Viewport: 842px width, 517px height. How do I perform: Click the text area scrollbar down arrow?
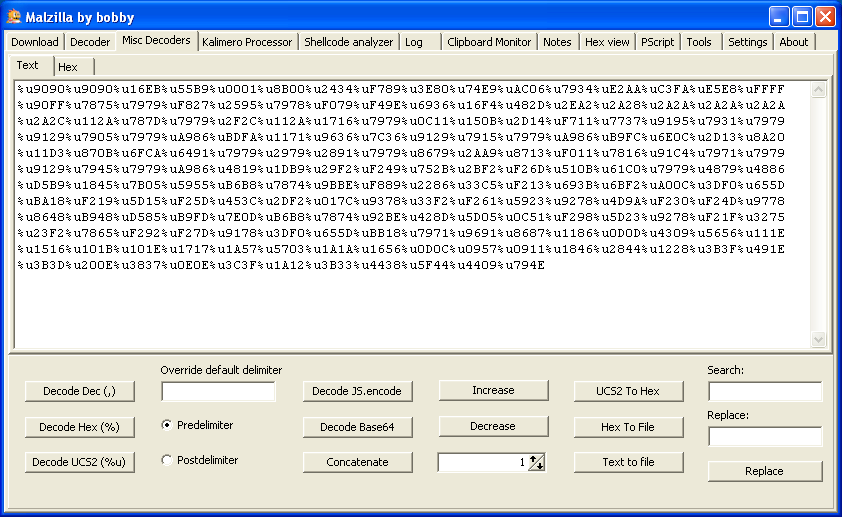point(819,340)
